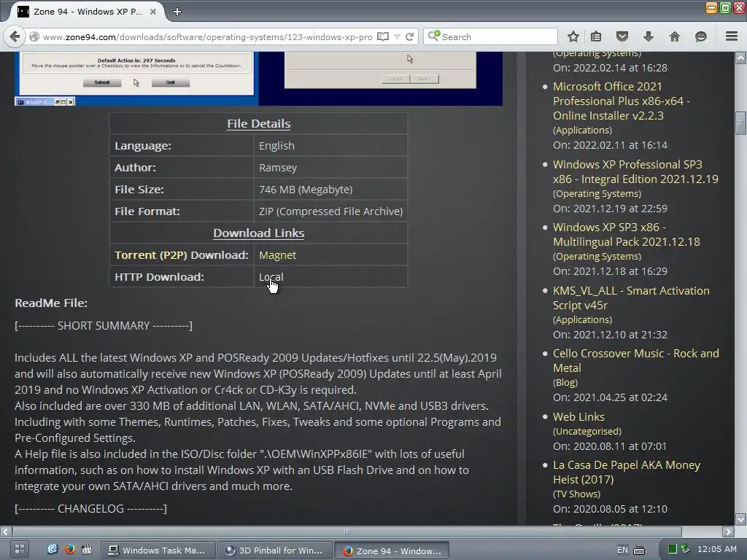Click the ZIP (Compressed File Archive) cell
This screenshot has width=747, height=560.
point(330,211)
